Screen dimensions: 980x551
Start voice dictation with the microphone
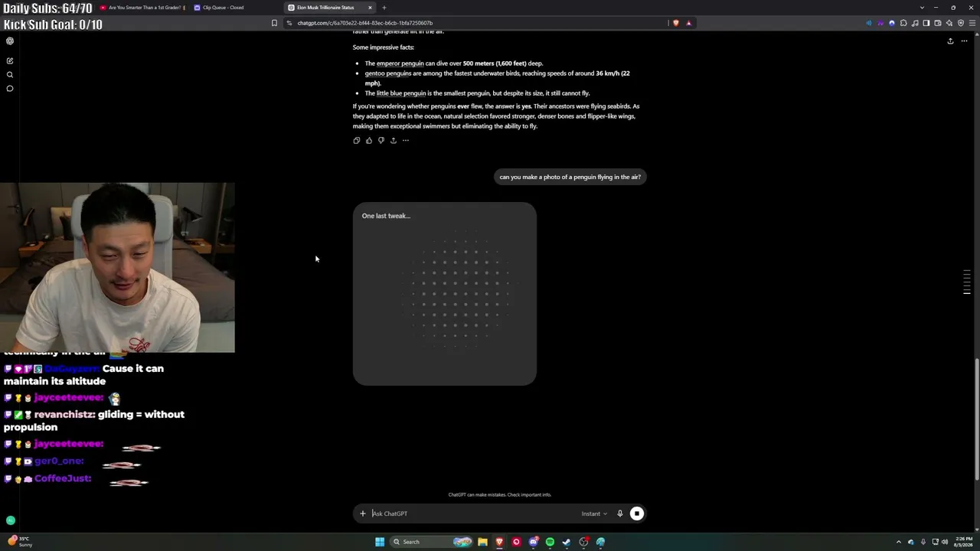(x=620, y=514)
